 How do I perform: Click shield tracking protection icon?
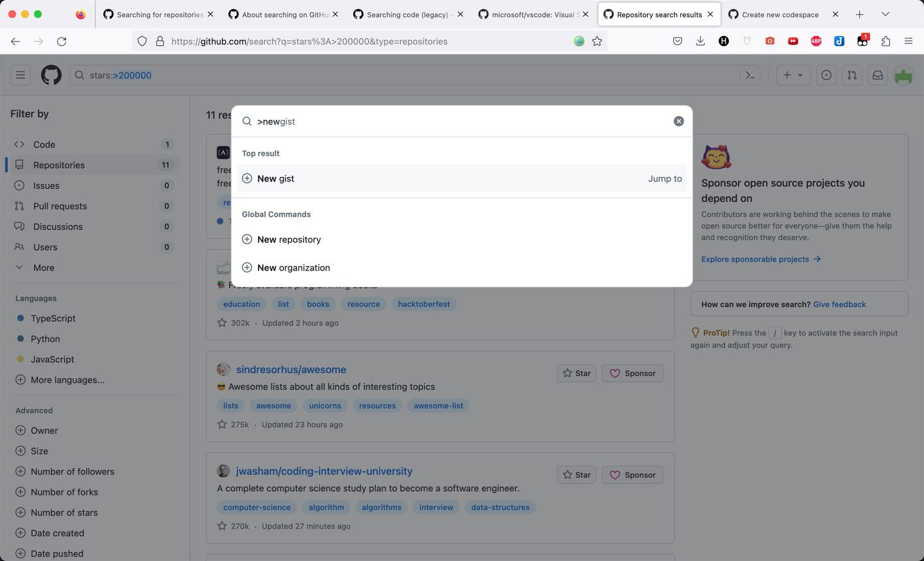pos(142,41)
